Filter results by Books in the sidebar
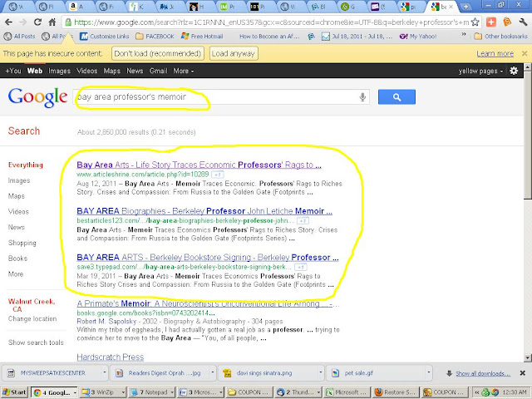The image size is (532, 399). (x=17, y=259)
